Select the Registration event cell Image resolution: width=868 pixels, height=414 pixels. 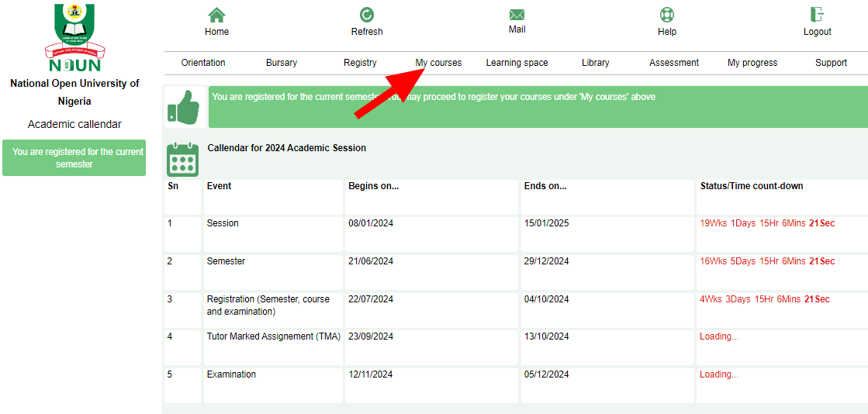click(274, 310)
